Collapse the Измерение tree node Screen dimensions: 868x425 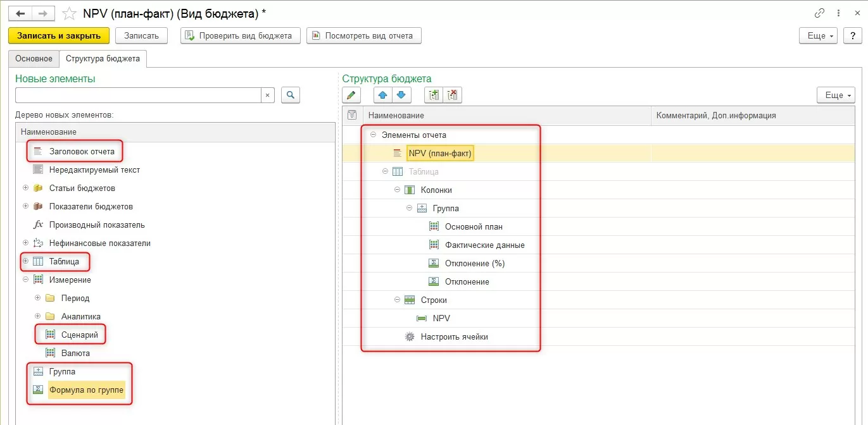[x=26, y=280]
